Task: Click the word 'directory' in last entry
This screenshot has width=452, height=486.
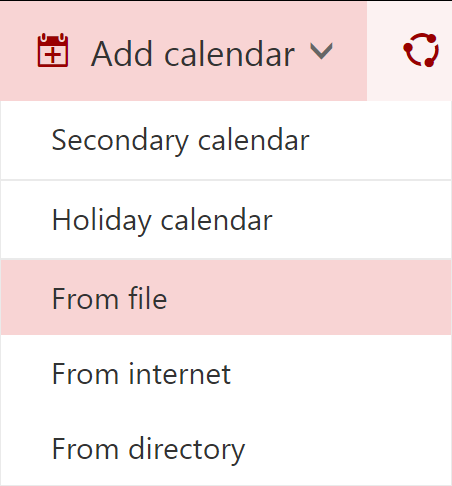Action: pos(187,450)
